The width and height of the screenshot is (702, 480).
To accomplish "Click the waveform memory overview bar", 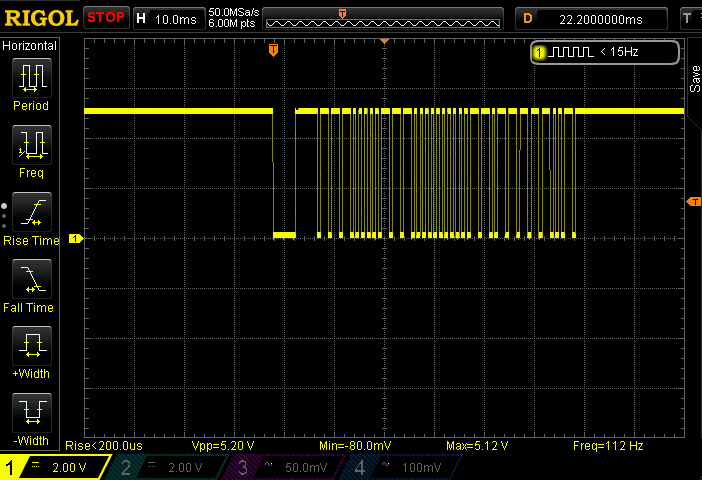I will (384, 18).
